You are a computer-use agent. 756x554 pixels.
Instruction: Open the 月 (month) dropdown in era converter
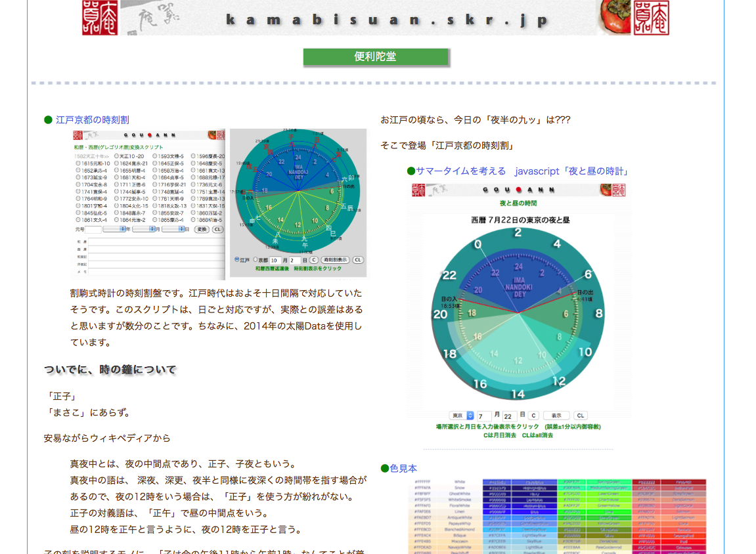pos(144,229)
